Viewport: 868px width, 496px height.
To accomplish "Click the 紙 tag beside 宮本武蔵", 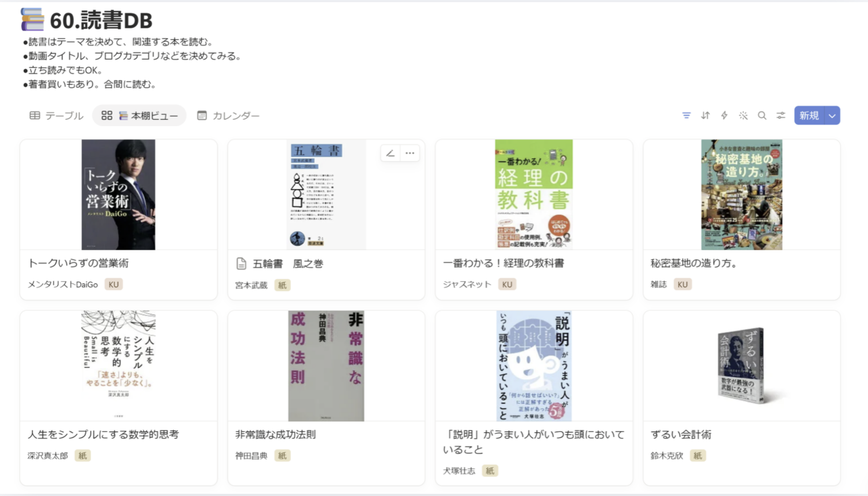I will coord(282,285).
